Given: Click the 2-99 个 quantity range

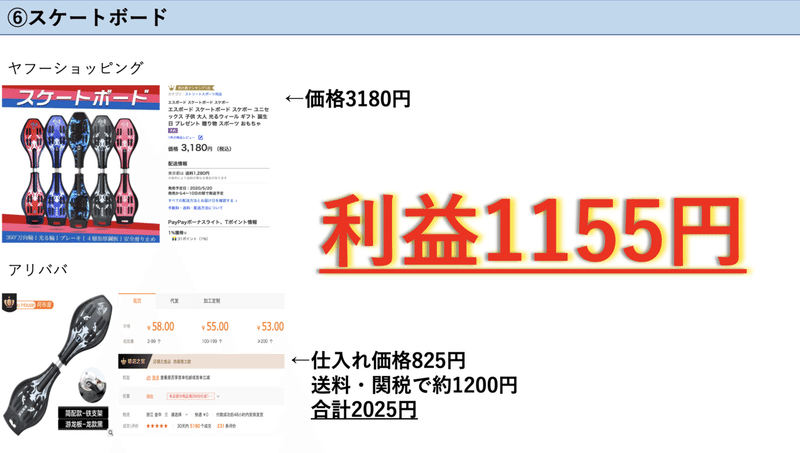Looking at the screenshot, I should pyautogui.click(x=154, y=341).
